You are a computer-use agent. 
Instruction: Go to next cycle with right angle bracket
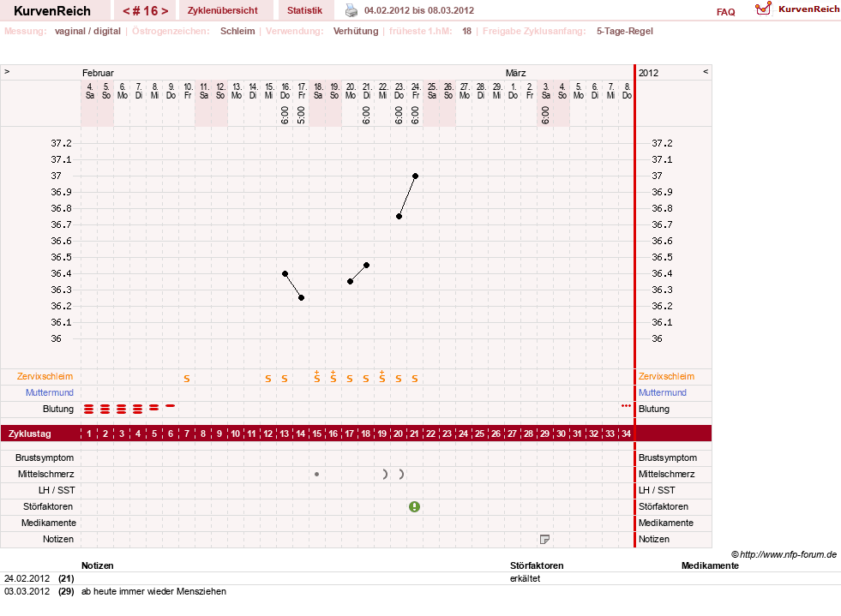coord(165,11)
